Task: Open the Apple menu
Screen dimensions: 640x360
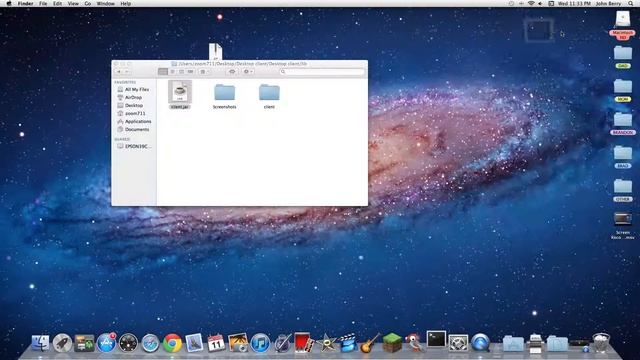Action: click(9, 3)
